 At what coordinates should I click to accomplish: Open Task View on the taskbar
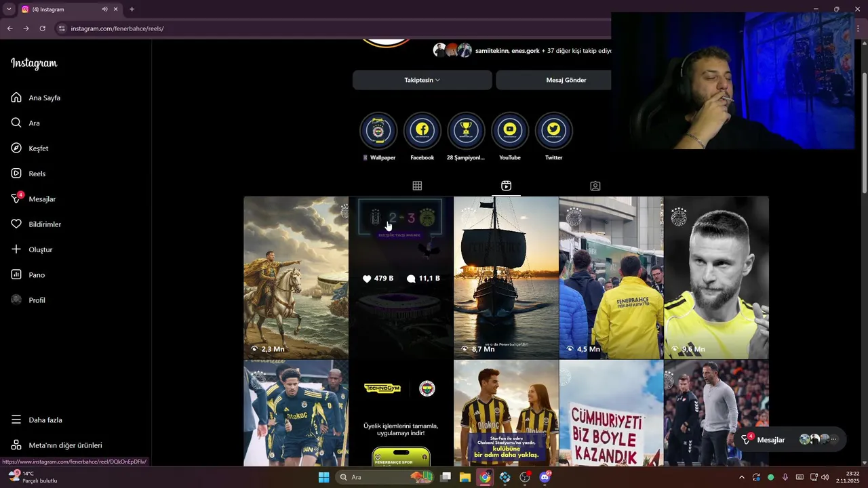(x=446, y=477)
